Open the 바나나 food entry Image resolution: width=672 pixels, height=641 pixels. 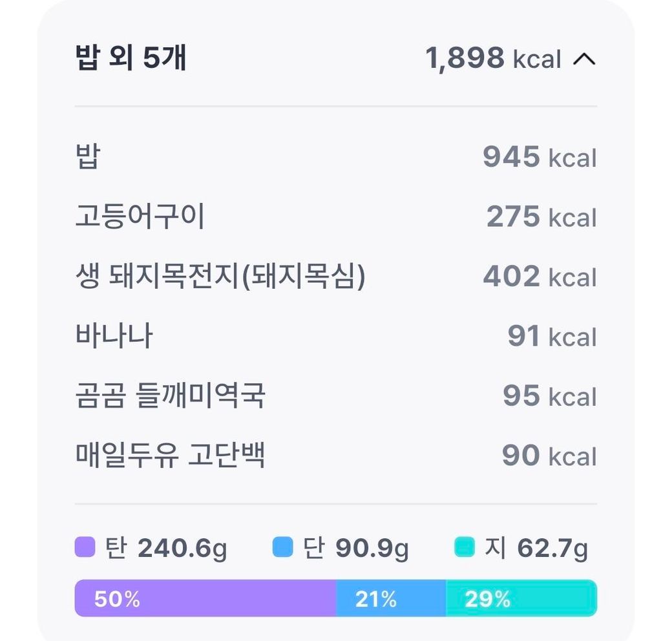114,337
